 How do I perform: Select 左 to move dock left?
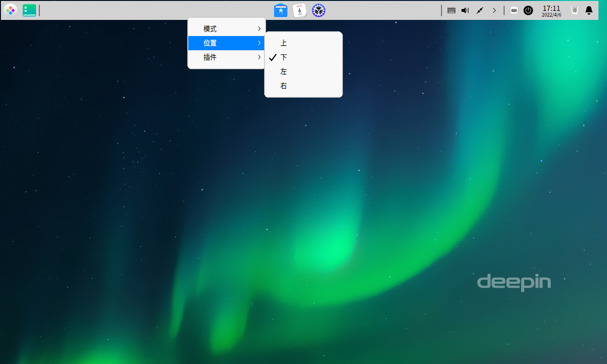click(x=283, y=71)
